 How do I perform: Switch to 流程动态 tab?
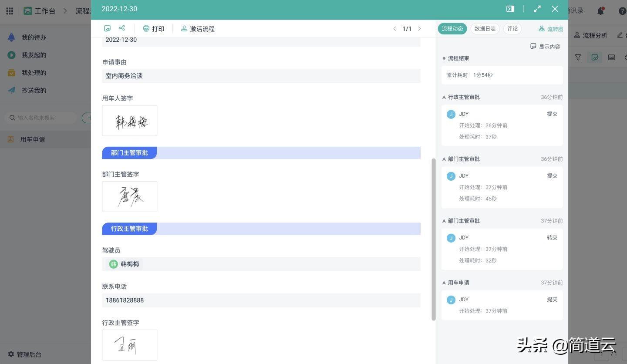[x=452, y=29]
